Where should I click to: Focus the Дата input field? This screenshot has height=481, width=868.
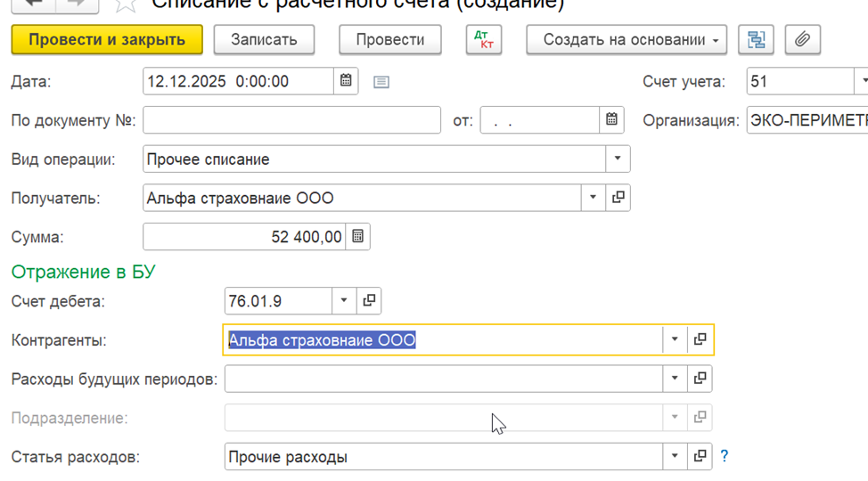click(238, 81)
